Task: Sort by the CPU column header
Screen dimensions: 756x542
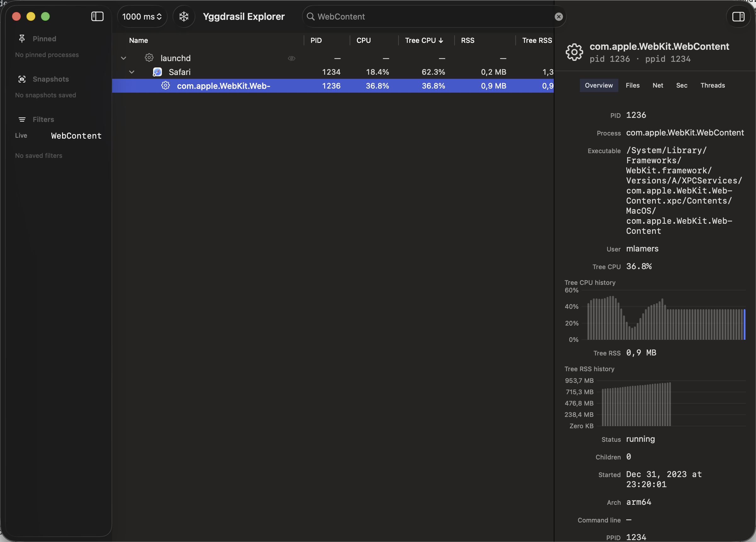Action: (x=363, y=40)
